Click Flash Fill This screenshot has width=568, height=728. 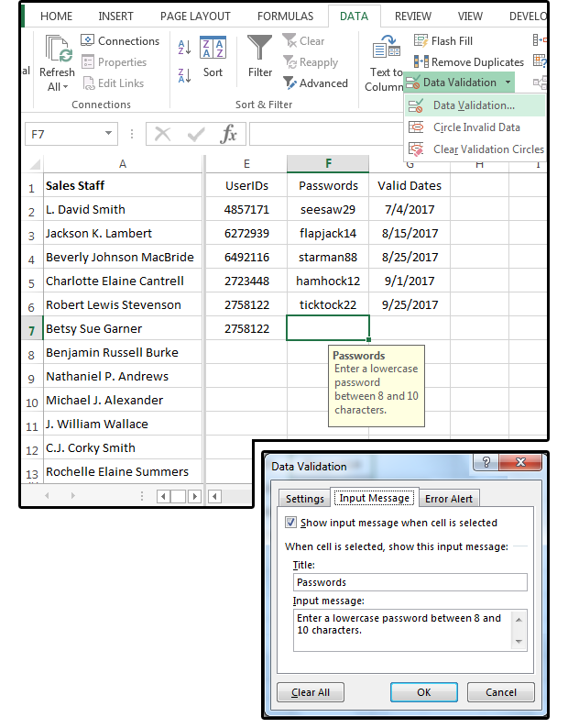click(x=443, y=41)
